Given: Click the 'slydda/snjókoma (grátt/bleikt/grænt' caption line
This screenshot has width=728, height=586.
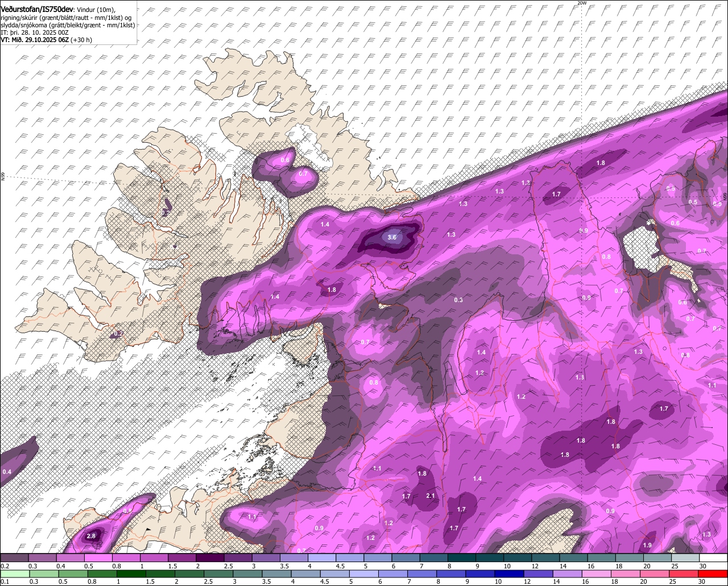Looking at the screenshot, I should 68,25.
